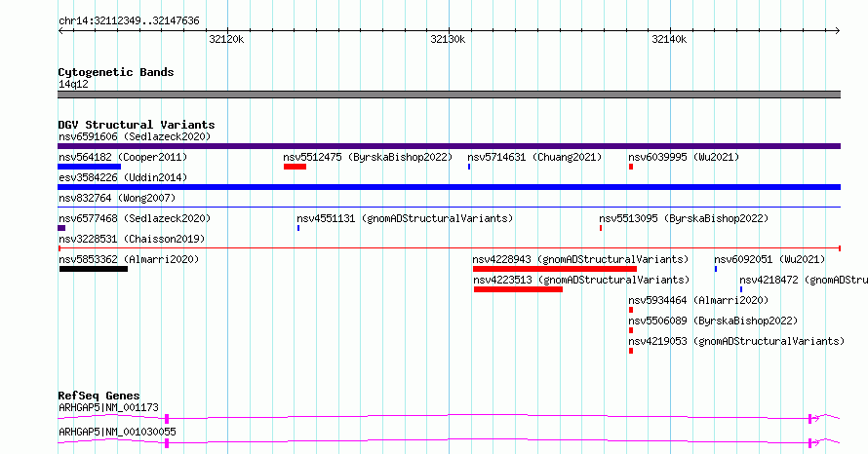This screenshot has height=454, width=868.
Task: Select the NM_001173 magenta exon block
Action: (167, 419)
